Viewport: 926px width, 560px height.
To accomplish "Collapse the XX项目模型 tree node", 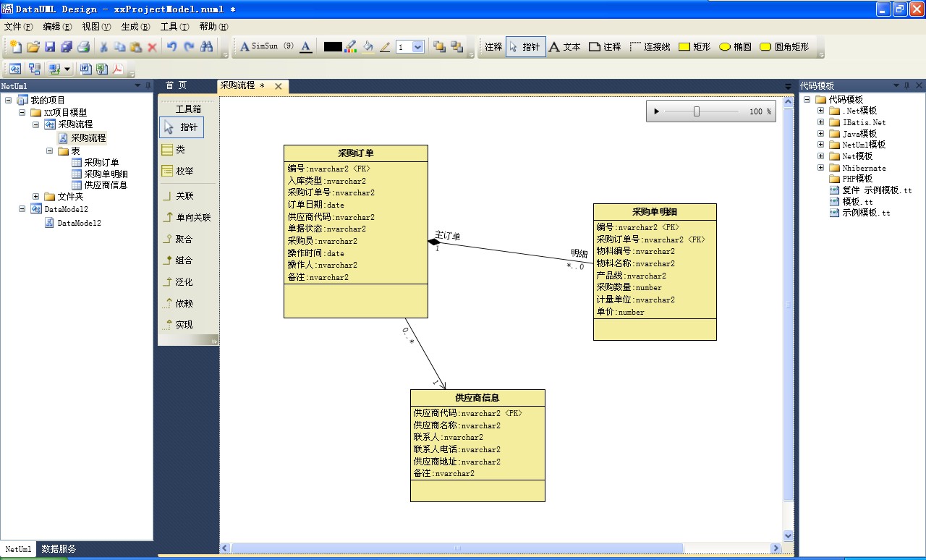I will pyautogui.click(x=22, y=112).
